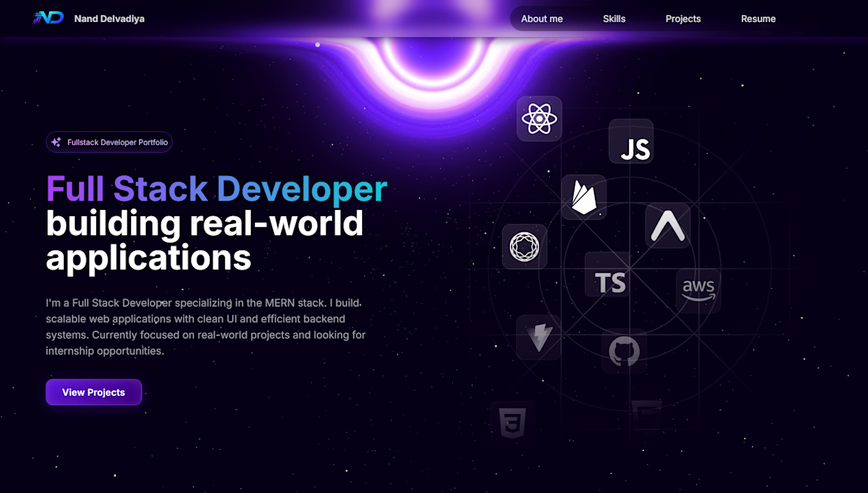Viewport: 868px width, 493px height.
Task: Go to the About me section
Action: [x=541, y=19]
